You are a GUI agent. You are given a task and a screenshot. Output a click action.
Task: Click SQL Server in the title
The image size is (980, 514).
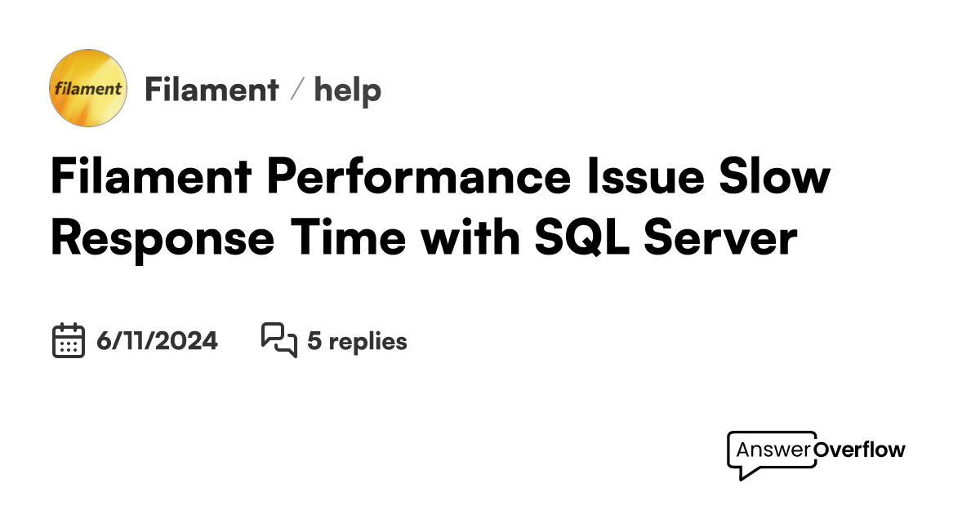click(666, 238)
